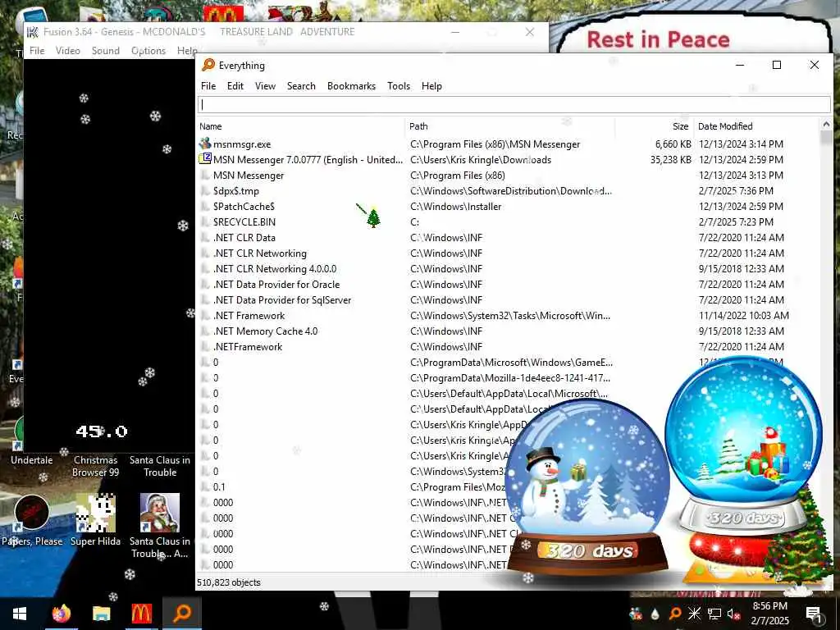Image resolution: width=840 pixels, height=630 pixels.
Task: Select the .NET CLR Data result
Action: click(509, 237)
